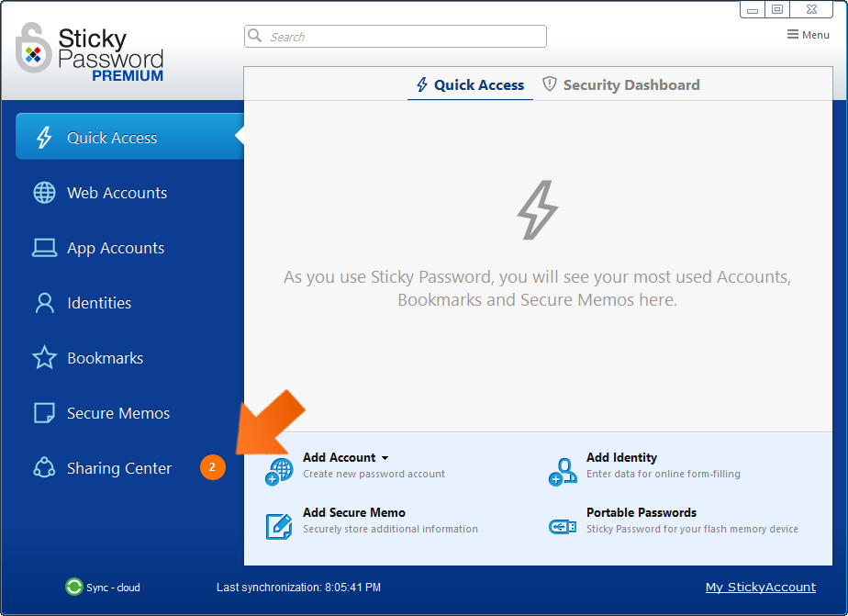Click the Last synchronization time text
Image resolution: width=848 pixels, height=616 pixels.
coord(298,587)
